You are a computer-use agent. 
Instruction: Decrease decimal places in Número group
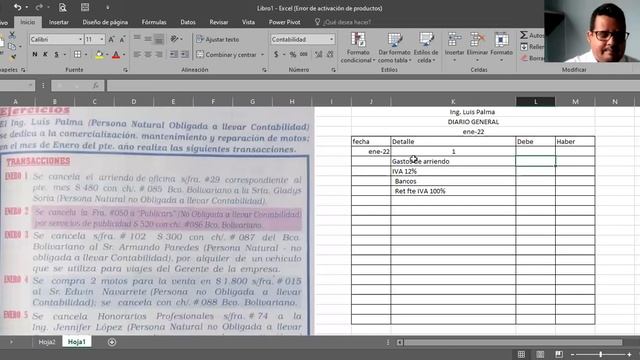[x=330, y=54]
